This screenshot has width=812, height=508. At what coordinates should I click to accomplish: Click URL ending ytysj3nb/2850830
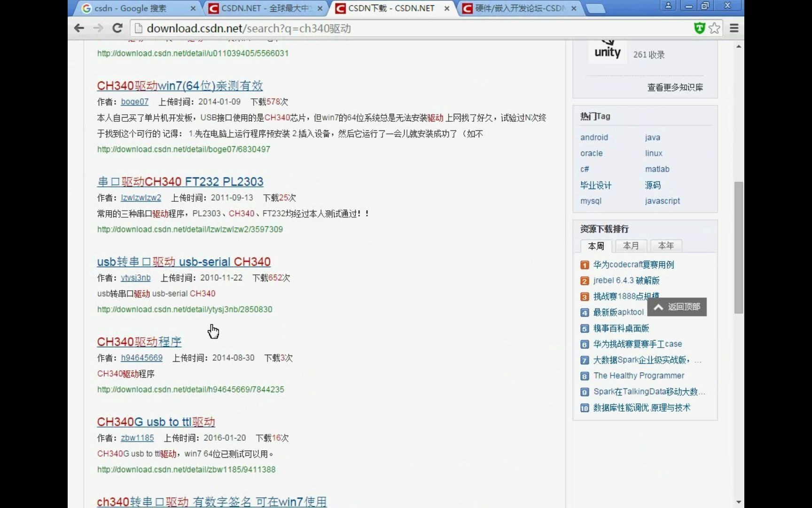pos(185,309)
